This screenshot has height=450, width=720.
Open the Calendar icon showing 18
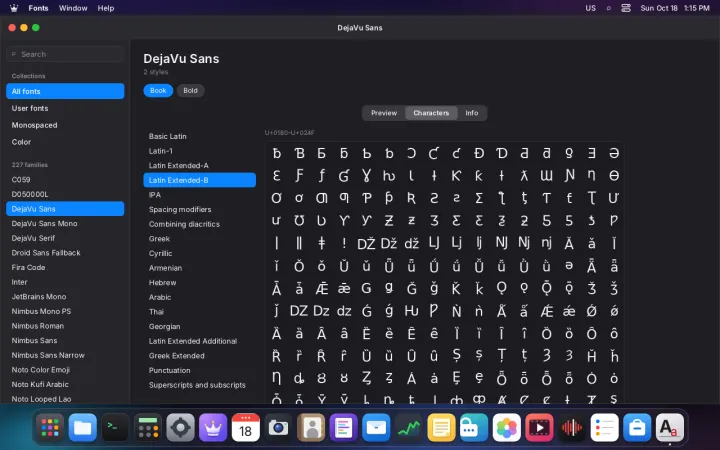[246, 428]
